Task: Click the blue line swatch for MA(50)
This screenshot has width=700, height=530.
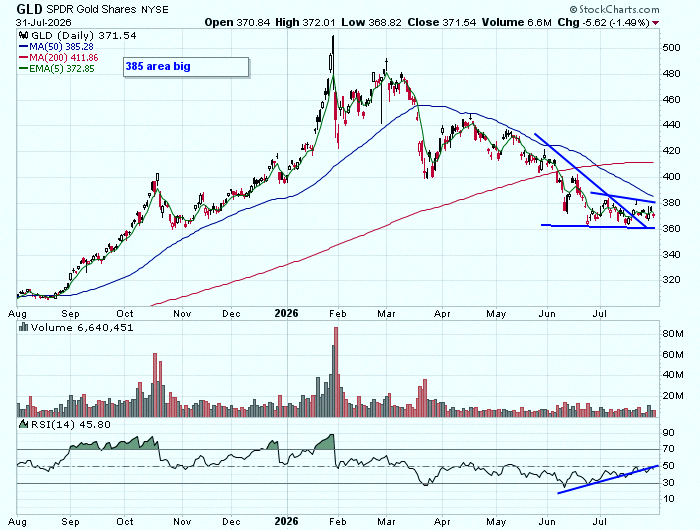Action: click(24, 46)
